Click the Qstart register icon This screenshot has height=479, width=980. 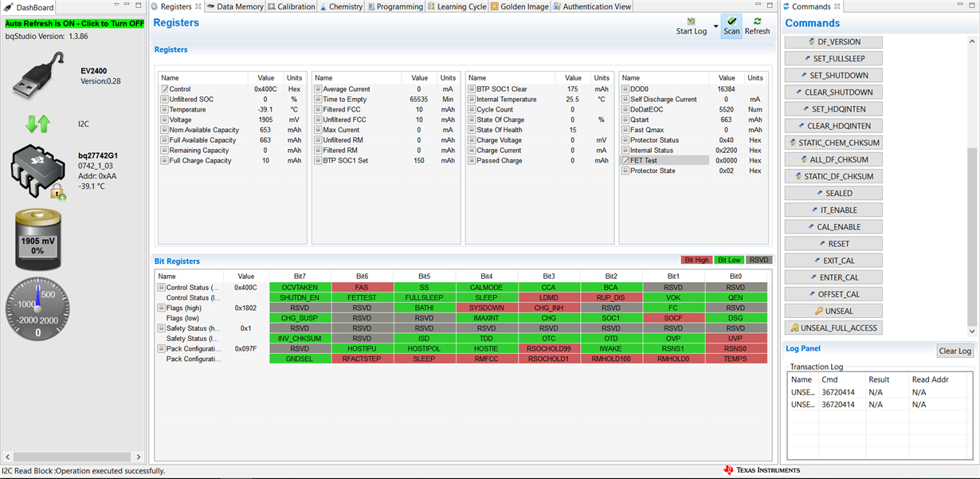click(x=625, y=120)
